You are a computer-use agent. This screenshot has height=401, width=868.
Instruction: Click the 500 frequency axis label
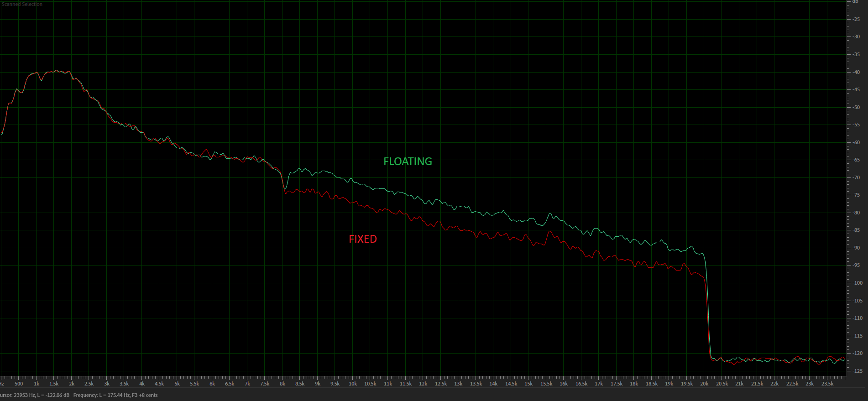tap(19, 384)
